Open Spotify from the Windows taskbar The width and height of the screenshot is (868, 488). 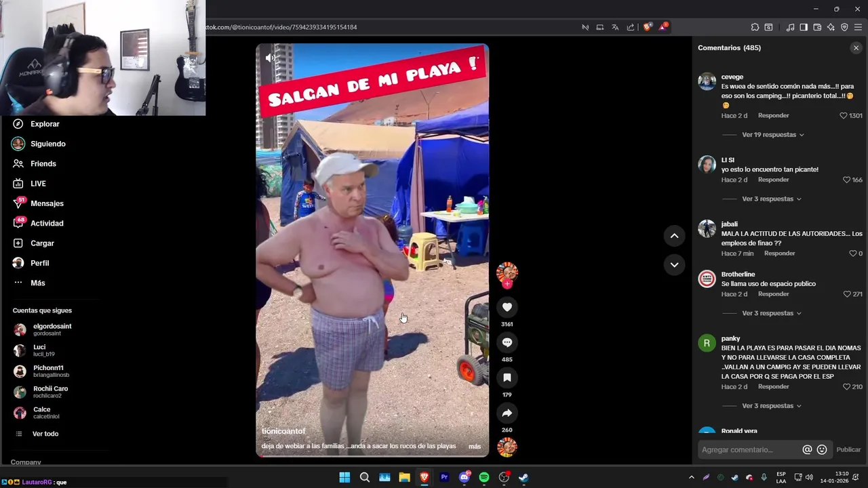(x=484, y=477)
